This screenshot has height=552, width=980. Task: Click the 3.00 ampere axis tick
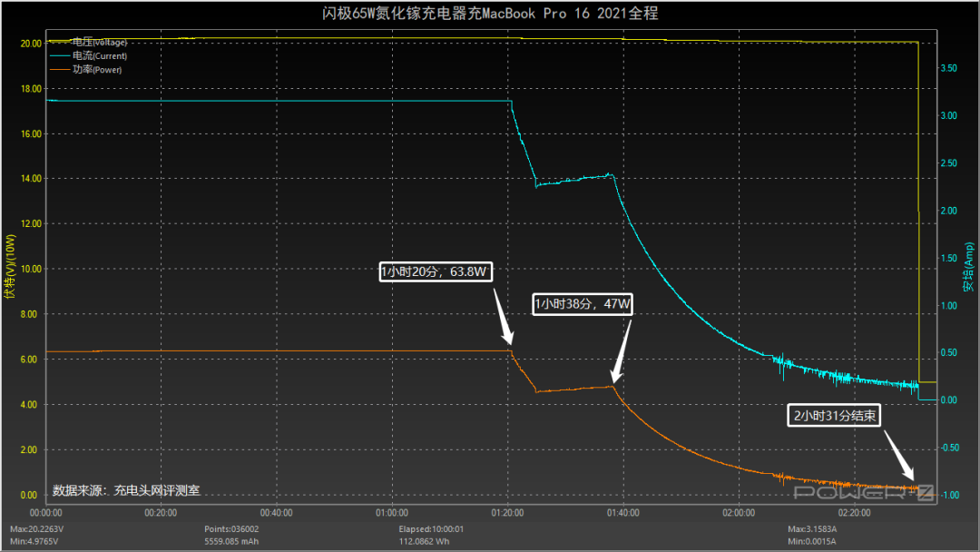pos(949,115)
